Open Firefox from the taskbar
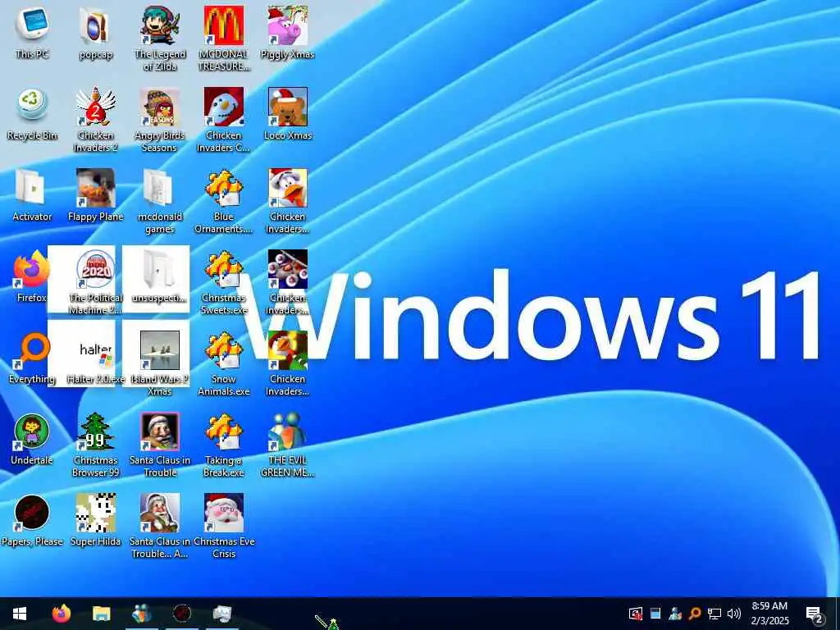This screenshot has width=840, height=630. click(x=61, y=614)
